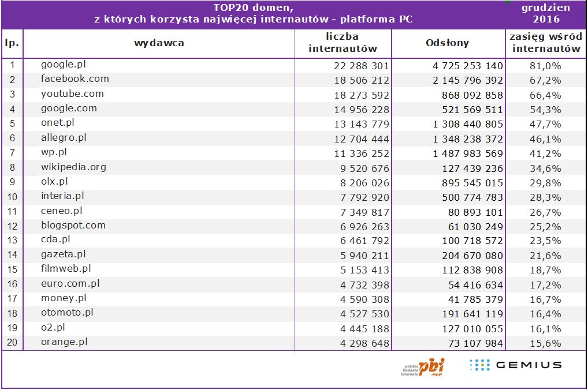The height and width of the screenshot is (390, 588).
Task: Click the reach value 18,7%
Action: pos(545,271)
